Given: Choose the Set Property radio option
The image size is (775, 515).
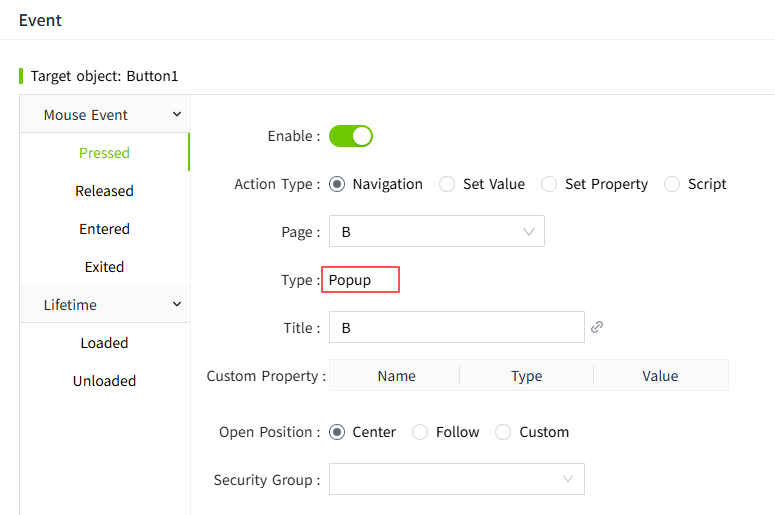Looking at the screenshot, I should pos(549,184).
